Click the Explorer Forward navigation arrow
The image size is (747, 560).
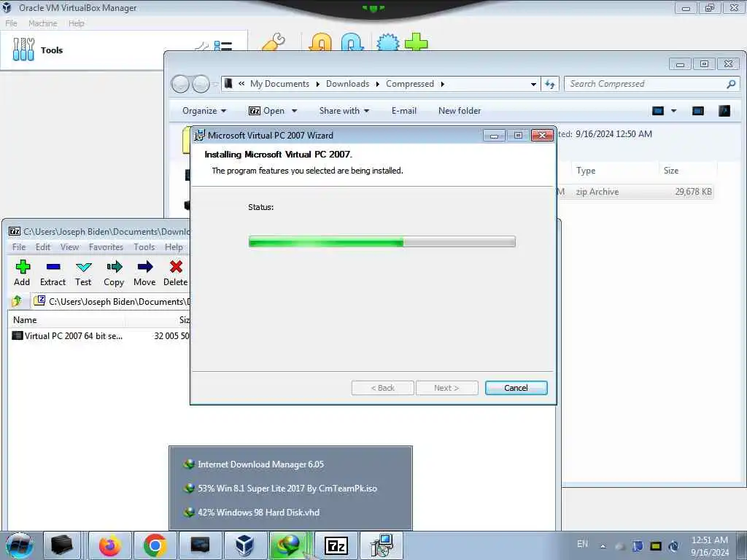pos(201,85)
